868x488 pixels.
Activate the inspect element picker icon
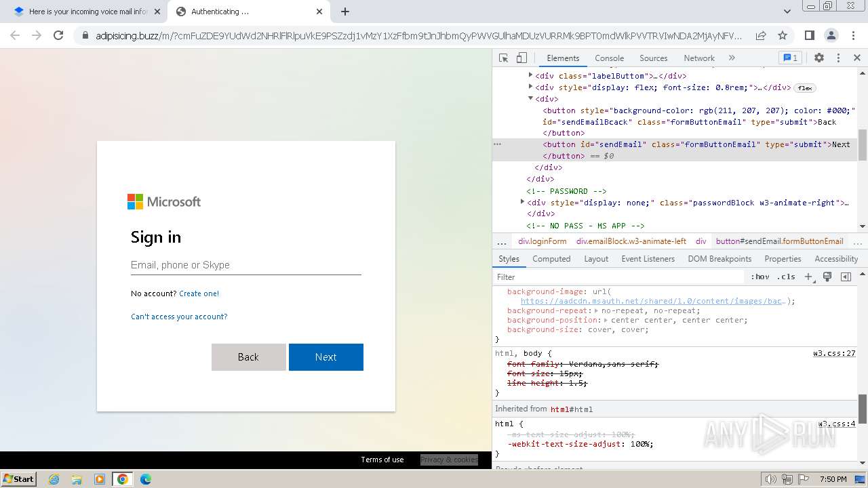503,58
